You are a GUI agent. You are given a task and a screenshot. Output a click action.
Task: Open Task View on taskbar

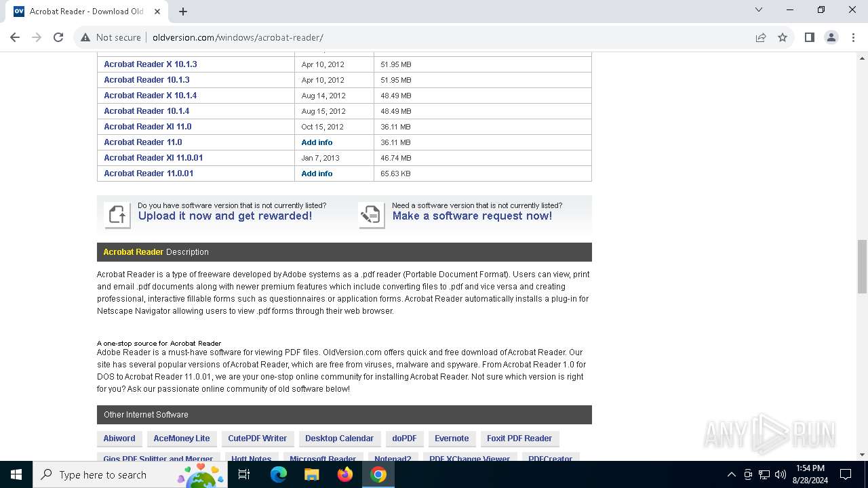click(244, 474)
